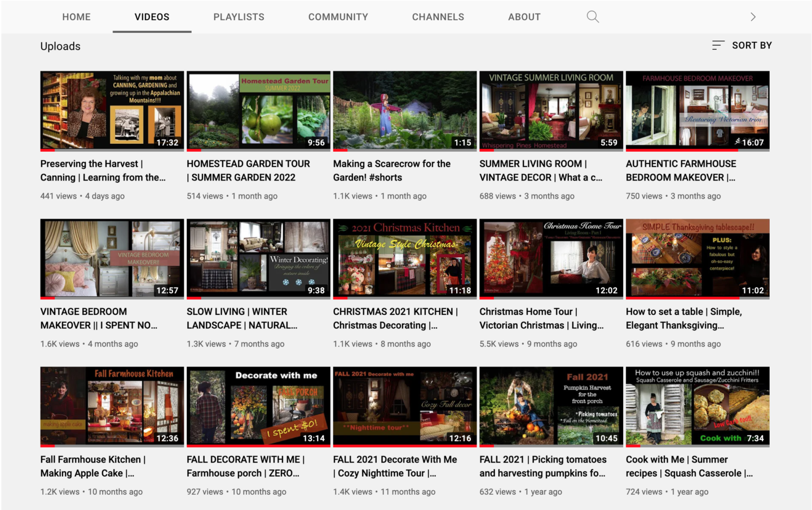
Task: Click the right arrow to scroll tabs
Action: 753,17
